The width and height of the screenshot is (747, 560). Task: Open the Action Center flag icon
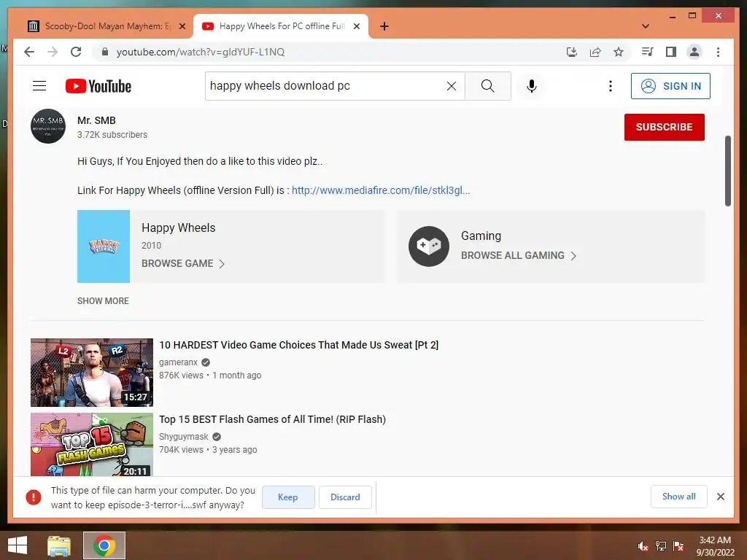(x=678, y=546)
